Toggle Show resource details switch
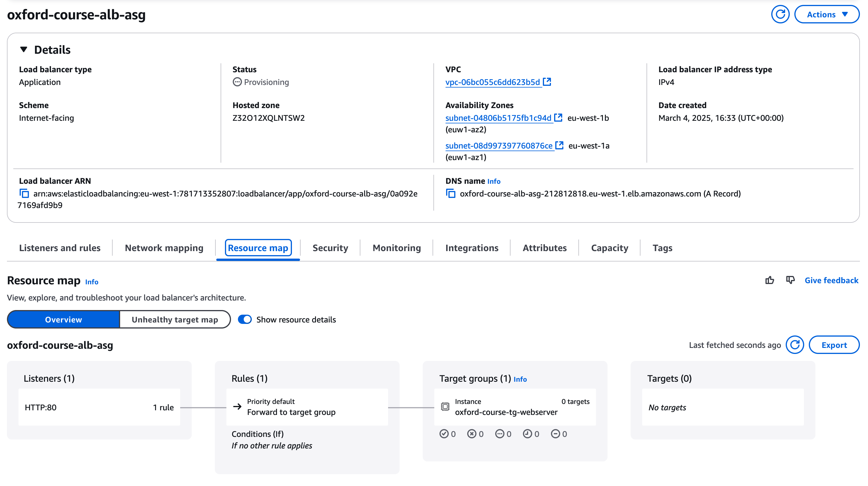The image size is (868, 486). [245, 319]
